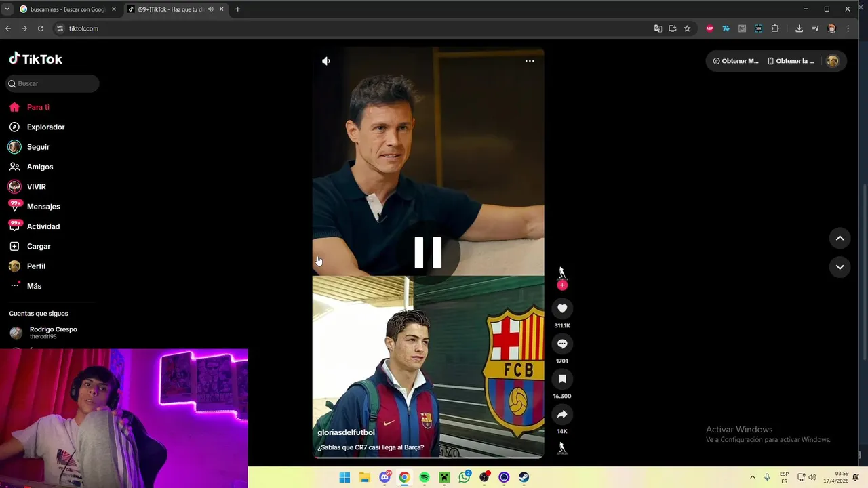868x488 pixels.
Task: Go back in the browser
Action: tap(8, 28)
